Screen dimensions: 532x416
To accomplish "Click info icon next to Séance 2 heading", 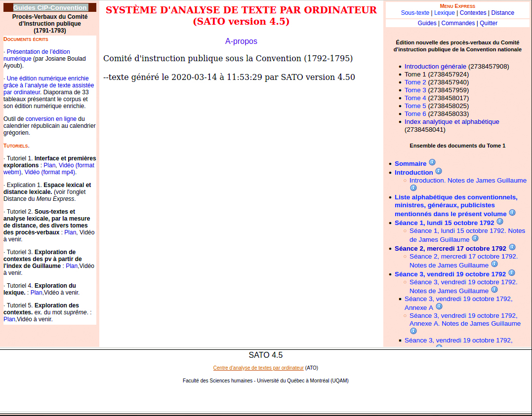I will coord(512,247).
